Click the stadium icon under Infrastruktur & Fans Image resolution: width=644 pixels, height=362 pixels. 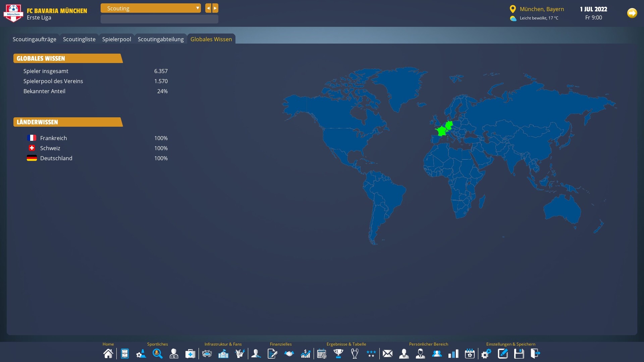(x=207, y=354)
